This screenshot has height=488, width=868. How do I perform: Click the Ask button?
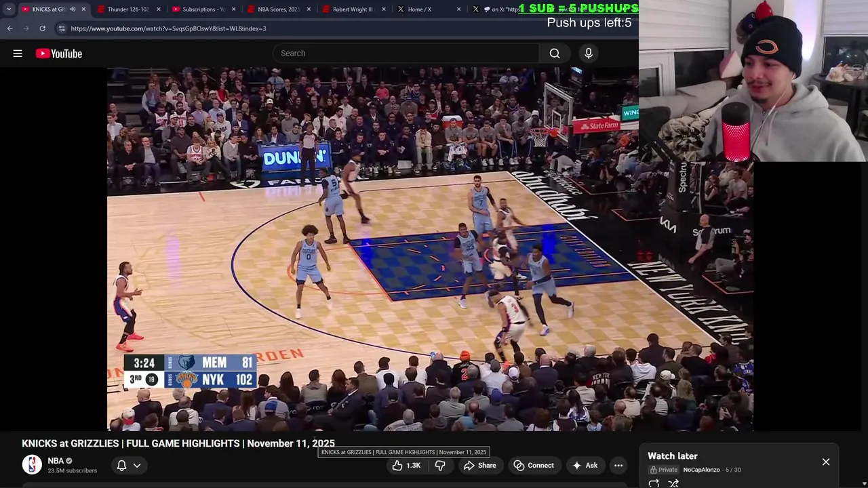click(585, 466)
